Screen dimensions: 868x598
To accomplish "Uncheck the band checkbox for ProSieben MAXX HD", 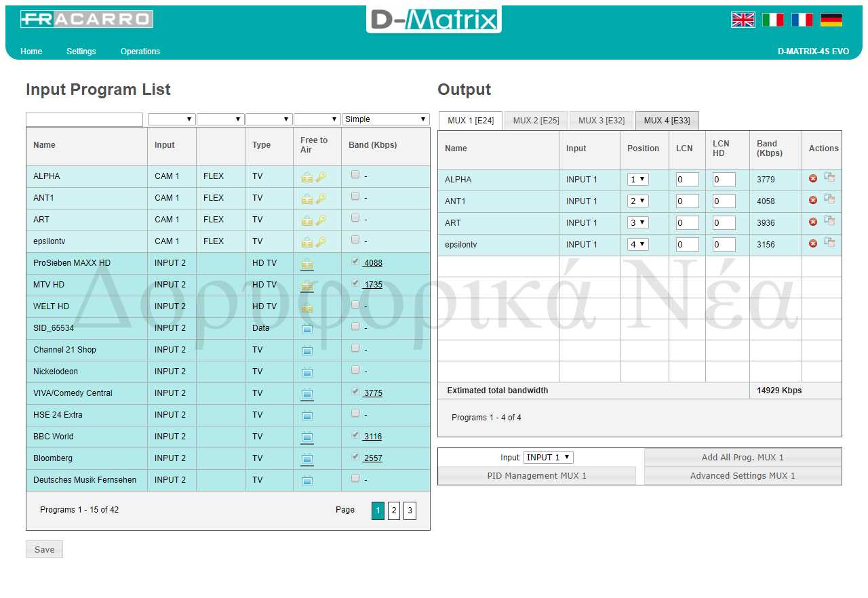I will (x=355, y=261).
